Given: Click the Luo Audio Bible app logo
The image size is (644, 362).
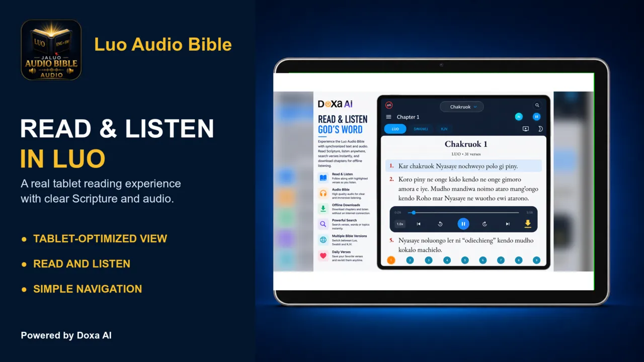Looking at the screenshot, I should tap(51, 50).
